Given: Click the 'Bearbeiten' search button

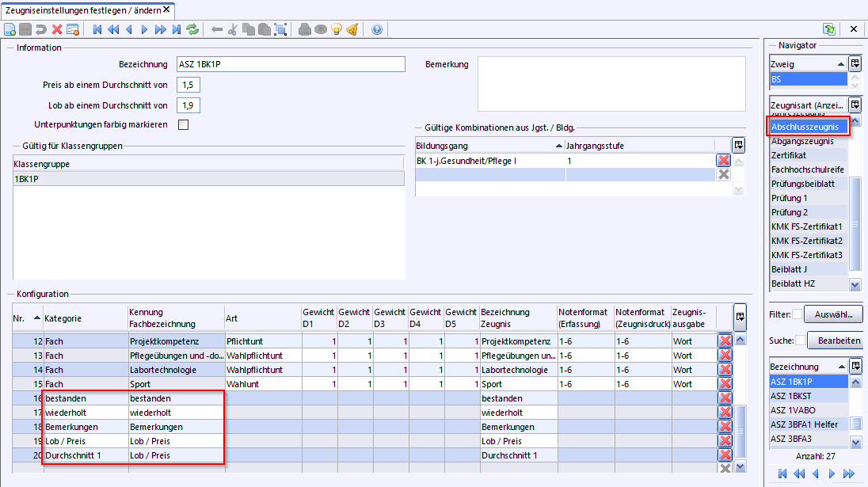Looking at the screenshot, I should pos(838,341).
